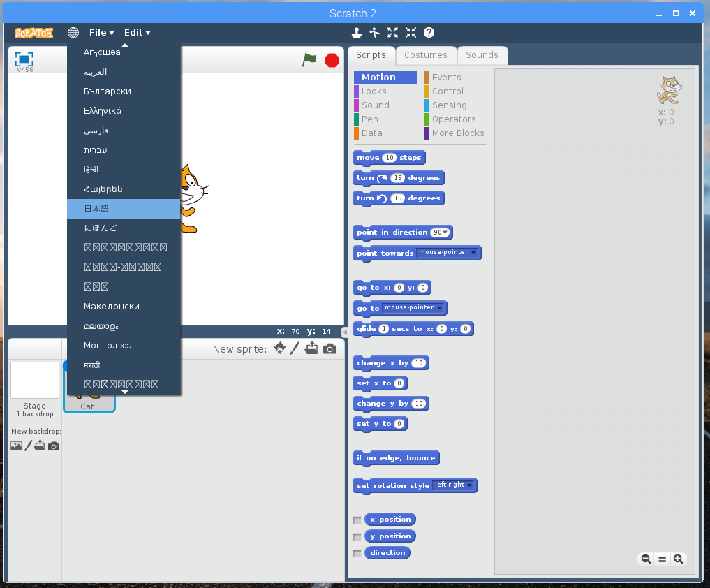Choose sprite from library icon
The image size is (710, 588).
[x=280, y=348]
